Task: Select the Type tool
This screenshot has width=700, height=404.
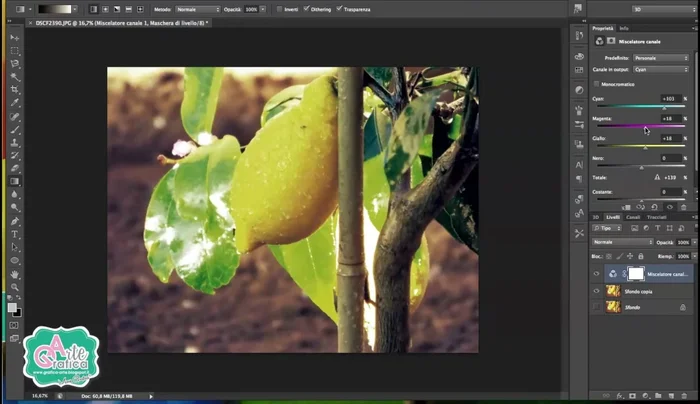Action: [x=14, y=234]
